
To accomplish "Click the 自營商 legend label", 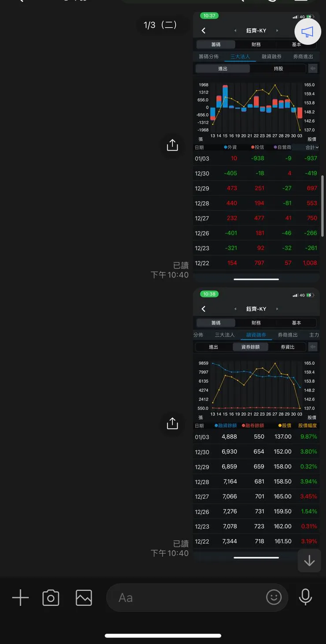I will click(x=282, y=147).
